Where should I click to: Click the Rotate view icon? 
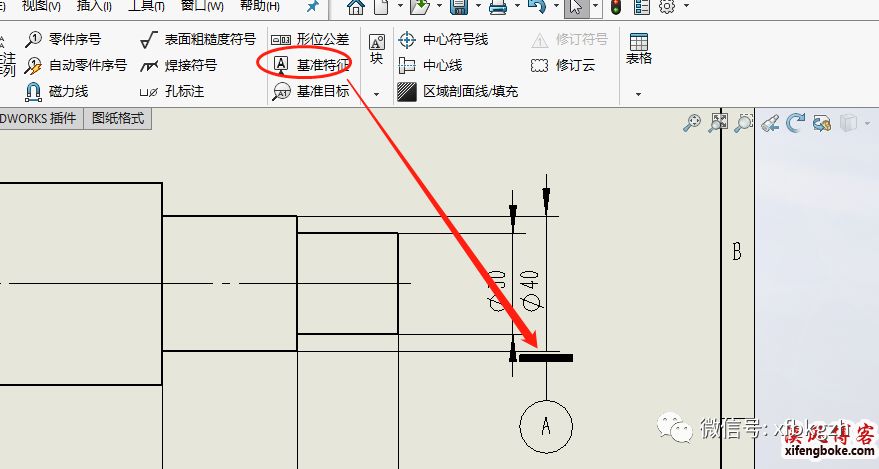click(795, 123)
